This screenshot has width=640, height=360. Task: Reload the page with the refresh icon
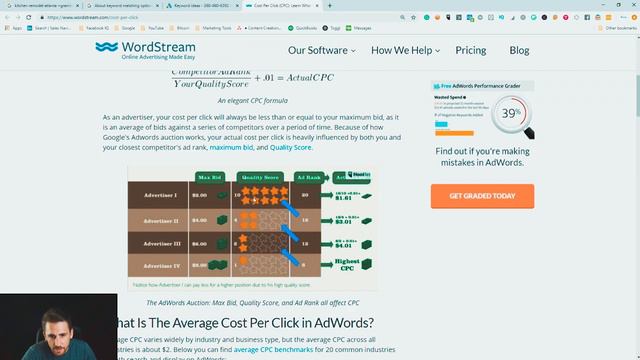tap(29, 18)
